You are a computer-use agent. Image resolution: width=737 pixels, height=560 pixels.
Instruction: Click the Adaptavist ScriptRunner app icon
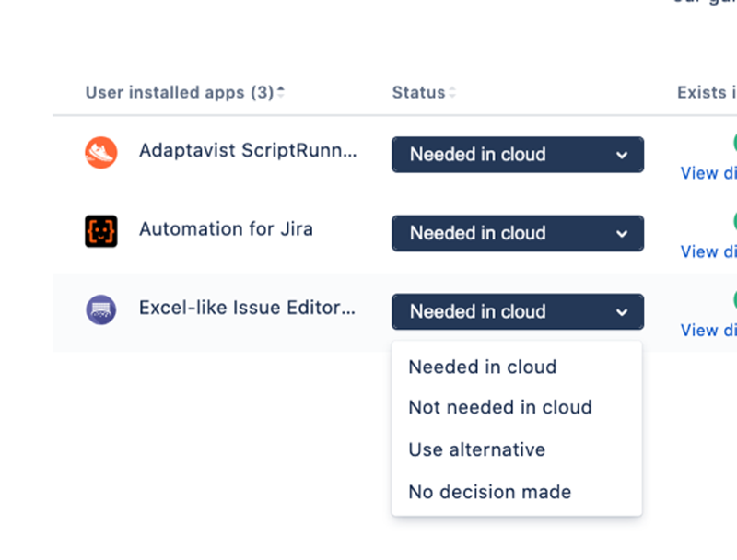(x=101, y=153)
